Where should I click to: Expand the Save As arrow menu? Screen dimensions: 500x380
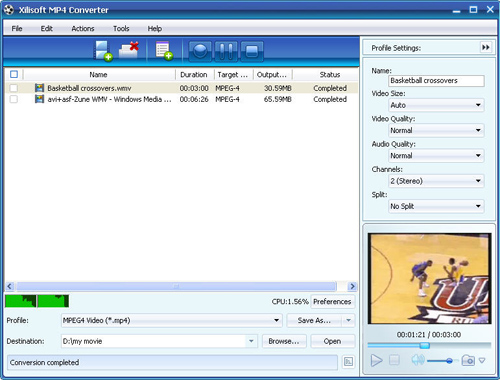(x=348, y=320)
